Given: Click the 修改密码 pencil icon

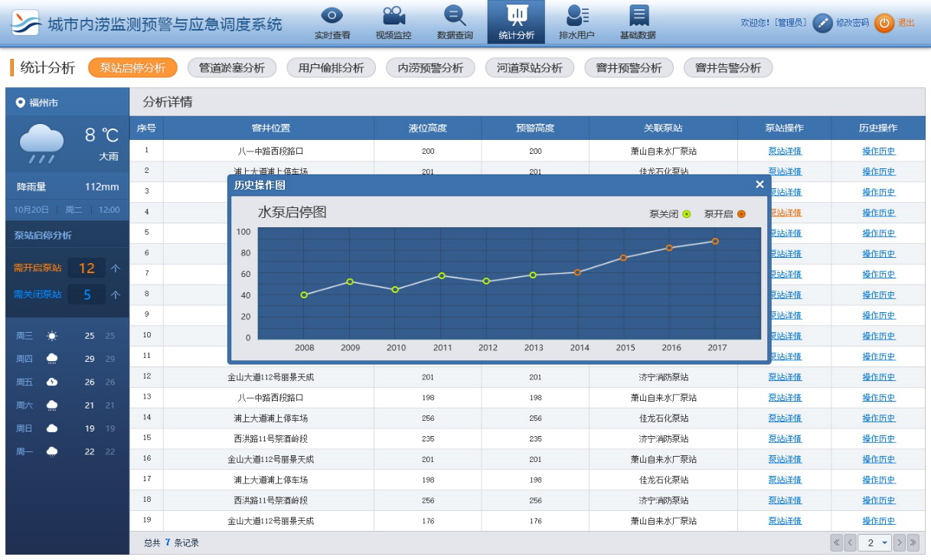Looking at the screenshot, I should 822,23.
